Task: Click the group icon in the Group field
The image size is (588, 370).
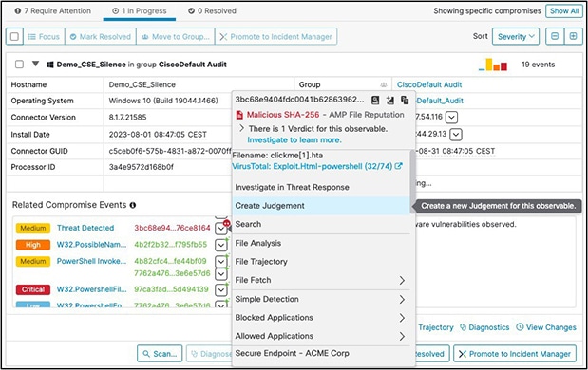Action: click(x=383, y=84)
